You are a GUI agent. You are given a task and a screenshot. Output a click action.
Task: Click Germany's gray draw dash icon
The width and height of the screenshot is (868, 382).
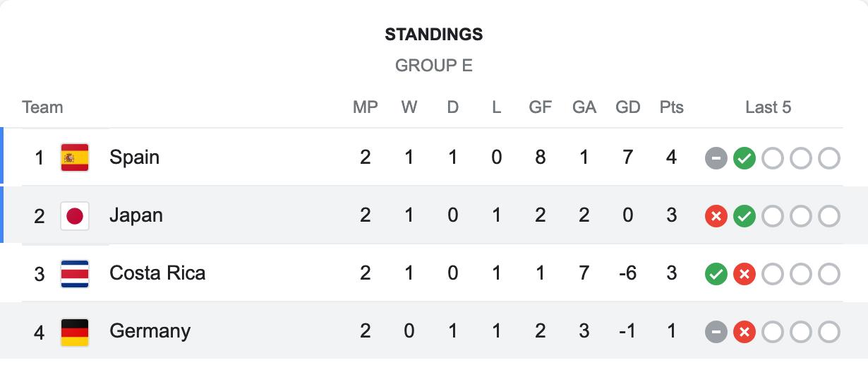[716, 332]
